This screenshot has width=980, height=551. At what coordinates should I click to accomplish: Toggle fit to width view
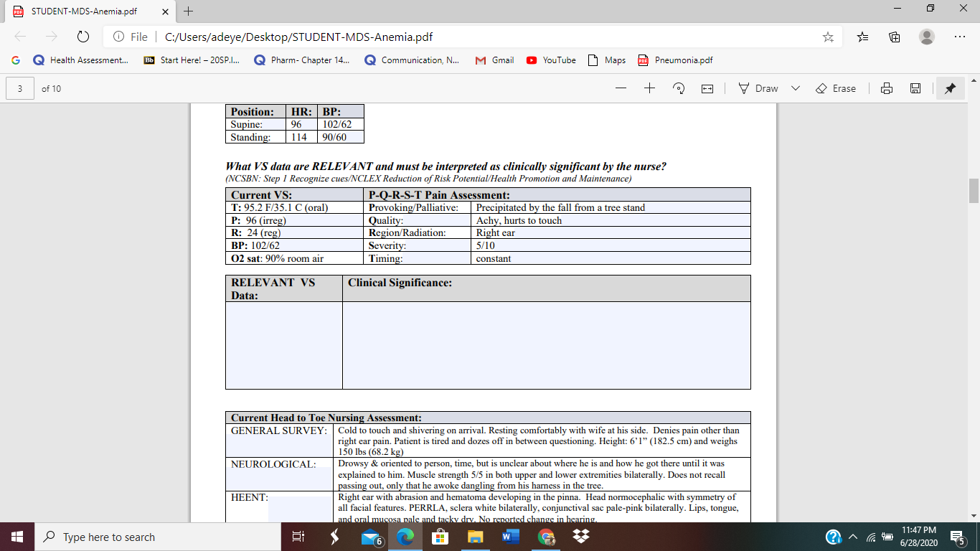707,88
